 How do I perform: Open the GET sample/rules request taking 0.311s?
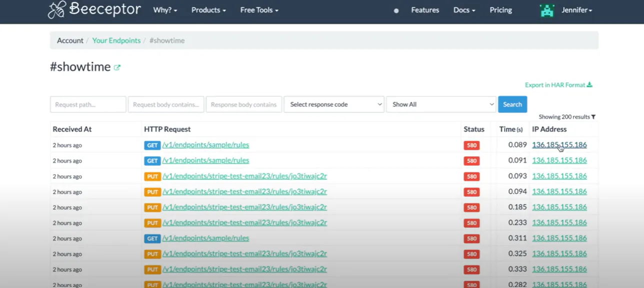205,239
